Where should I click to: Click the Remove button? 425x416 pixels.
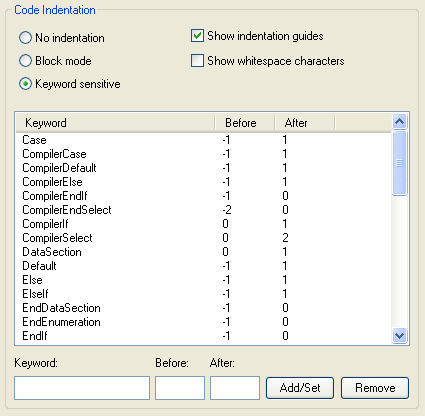point(375,388)
